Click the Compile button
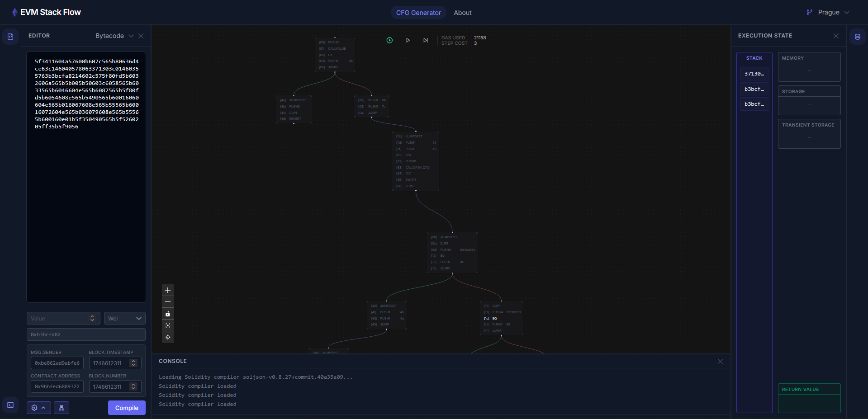This screenshot has height=419, width=868. click(x=127, y=408)
